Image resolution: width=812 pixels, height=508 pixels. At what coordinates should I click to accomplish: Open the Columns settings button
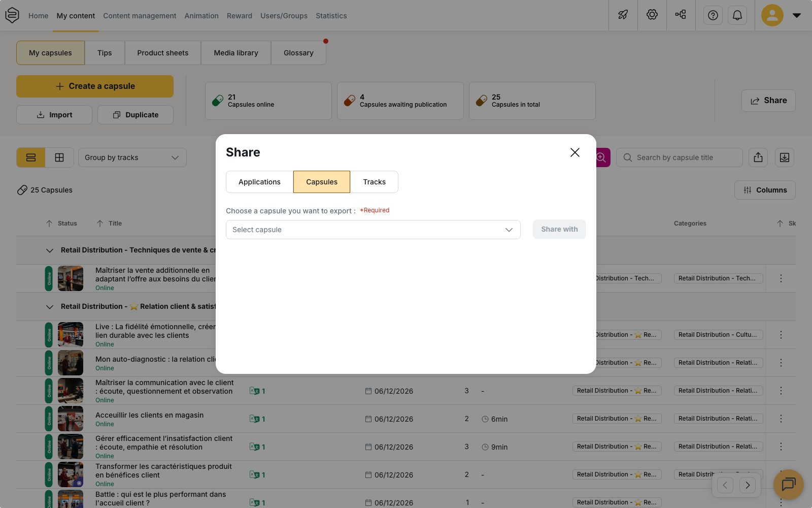(x=765, y=190)
